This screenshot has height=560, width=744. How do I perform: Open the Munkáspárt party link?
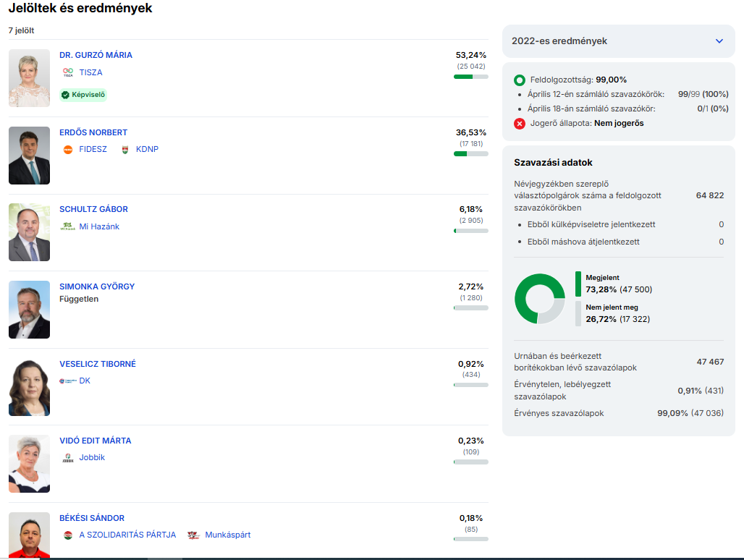click(x=228, y=535)
